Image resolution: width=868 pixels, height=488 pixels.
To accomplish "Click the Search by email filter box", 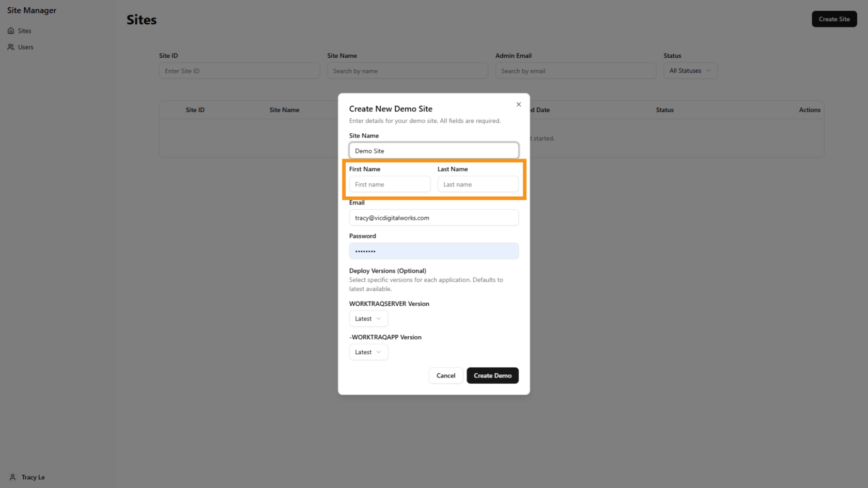I will pyautogui.click(x=575, y=71).
